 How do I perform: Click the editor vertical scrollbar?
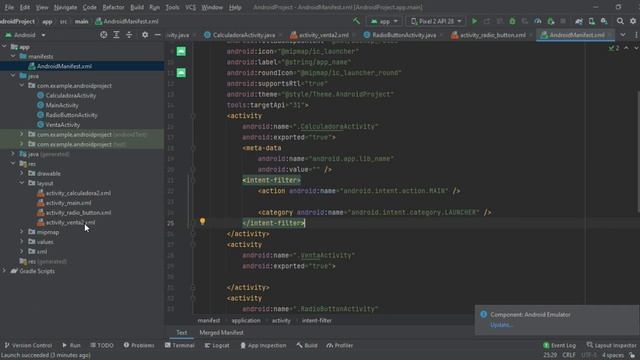tap(638, 151)
